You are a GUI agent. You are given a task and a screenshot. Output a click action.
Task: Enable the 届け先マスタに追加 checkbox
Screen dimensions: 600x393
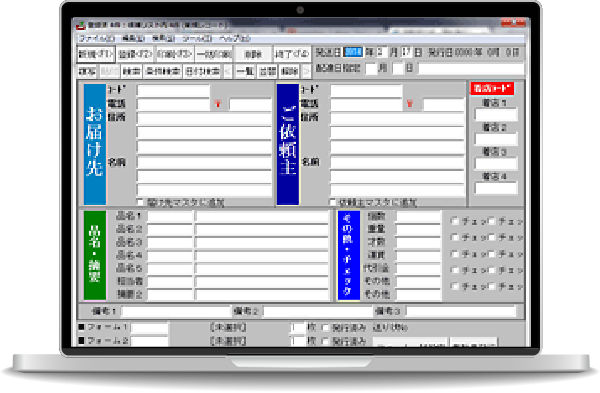click(140, 202)
